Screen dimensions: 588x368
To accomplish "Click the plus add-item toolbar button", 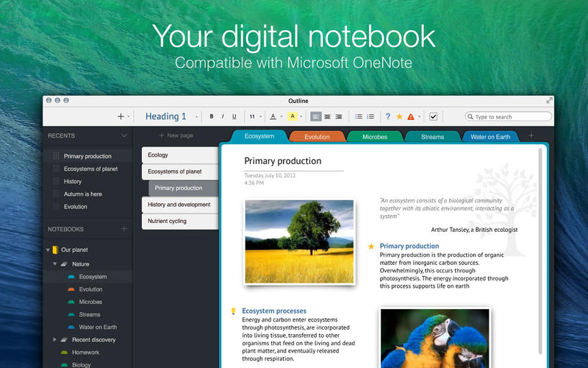I will click(x=121, y=116).
